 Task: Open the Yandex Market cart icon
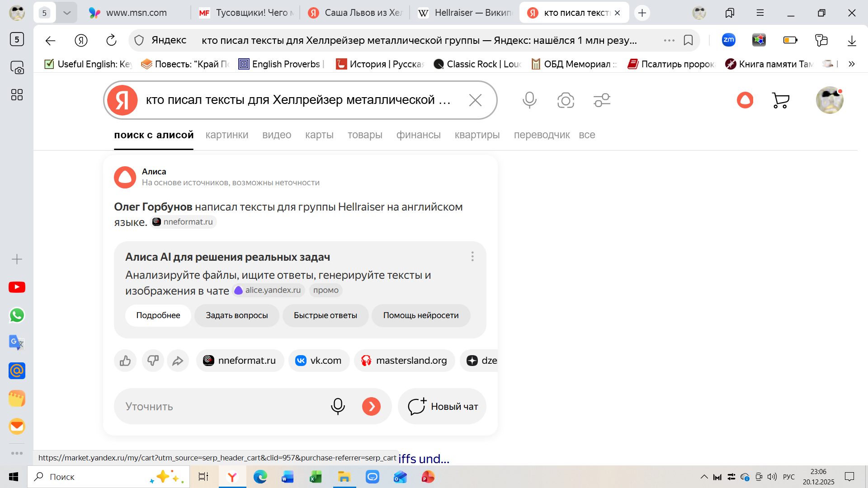pyautogui.click(x=780, y=100)
